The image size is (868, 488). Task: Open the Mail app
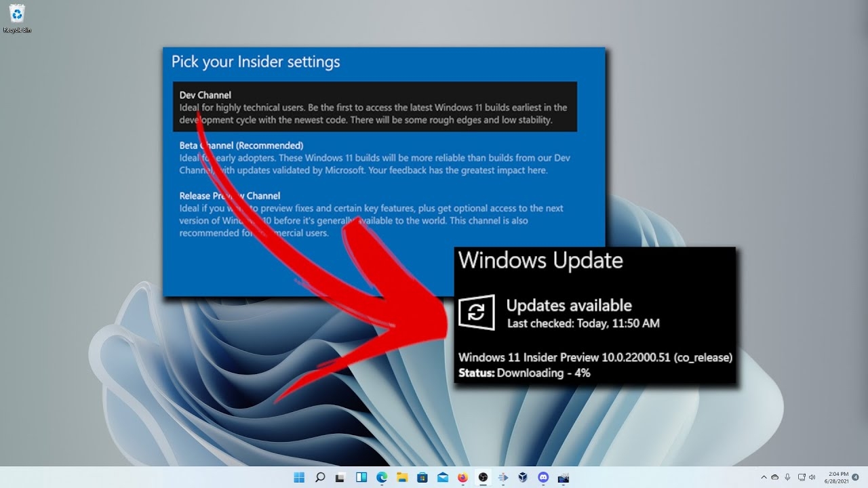[x=442, y=476]
